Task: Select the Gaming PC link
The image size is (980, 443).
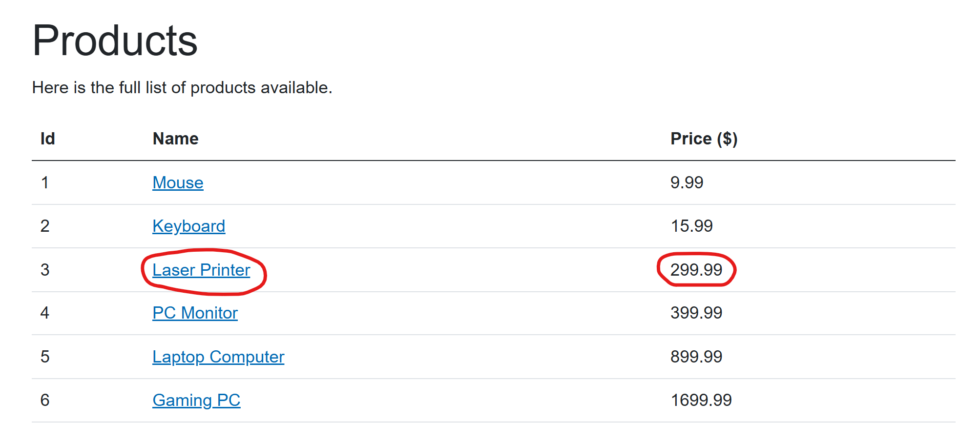Action: pyautogui.click(x=196, y=400)
